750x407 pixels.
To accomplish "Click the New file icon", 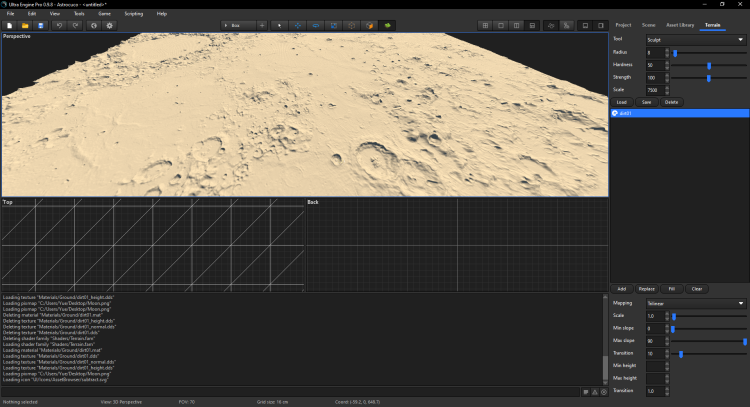I will (x=10, y=24).
